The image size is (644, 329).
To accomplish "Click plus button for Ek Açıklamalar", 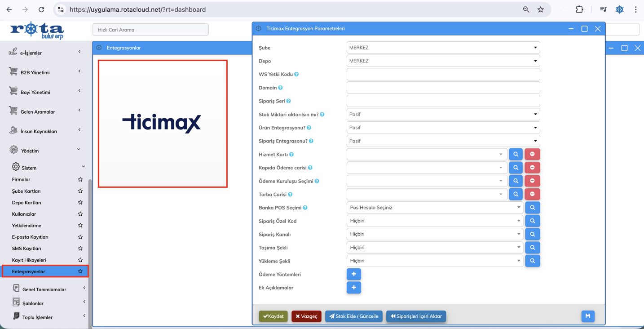I will click(353, 288).
